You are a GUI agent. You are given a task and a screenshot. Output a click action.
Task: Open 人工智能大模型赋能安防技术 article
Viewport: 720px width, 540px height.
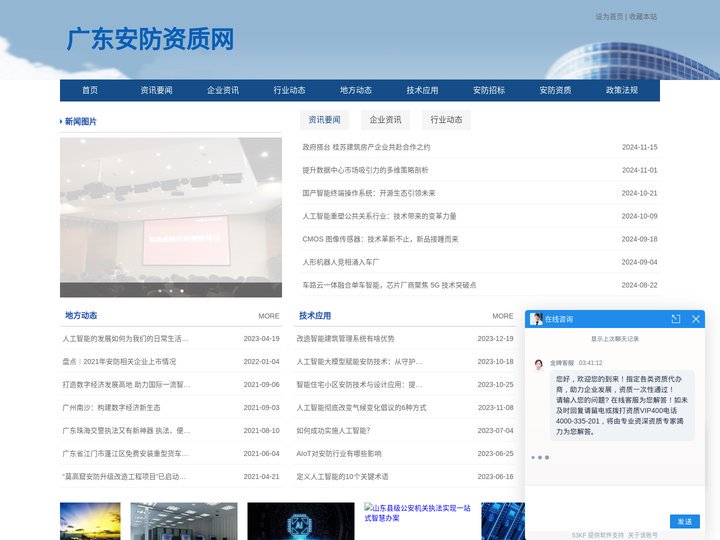point(360,362)
